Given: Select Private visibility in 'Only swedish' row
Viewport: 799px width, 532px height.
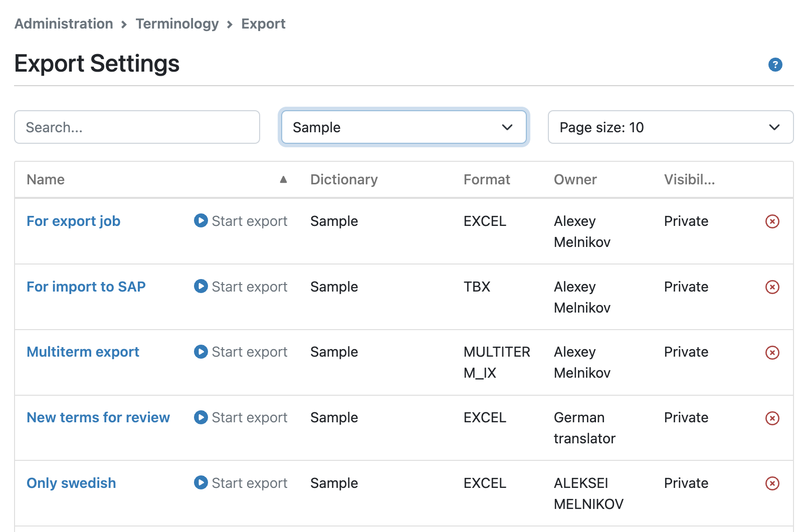Looking at the screenshot, I should [686, 483].
